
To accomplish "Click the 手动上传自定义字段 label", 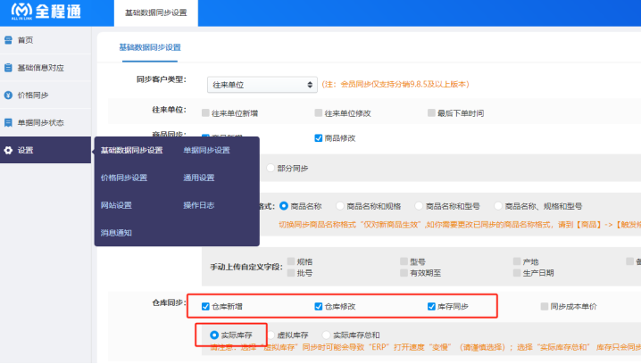I will (246, 267).
